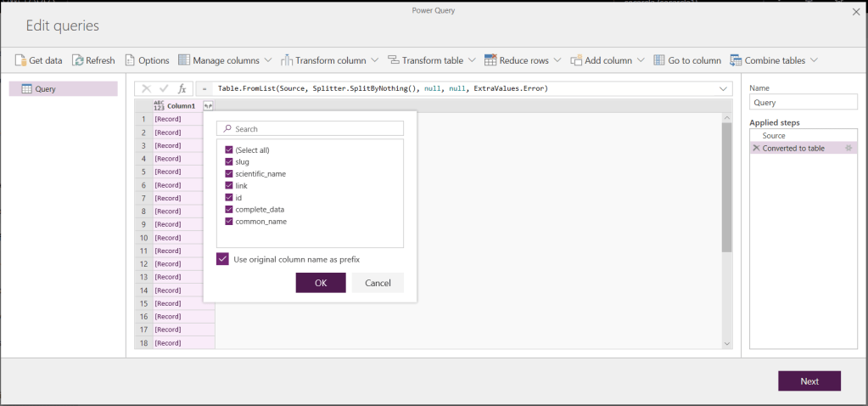Viewport: 868px width, 406px height.
Task: Open settings gear for Converted to table
Action: pos(848,148)
